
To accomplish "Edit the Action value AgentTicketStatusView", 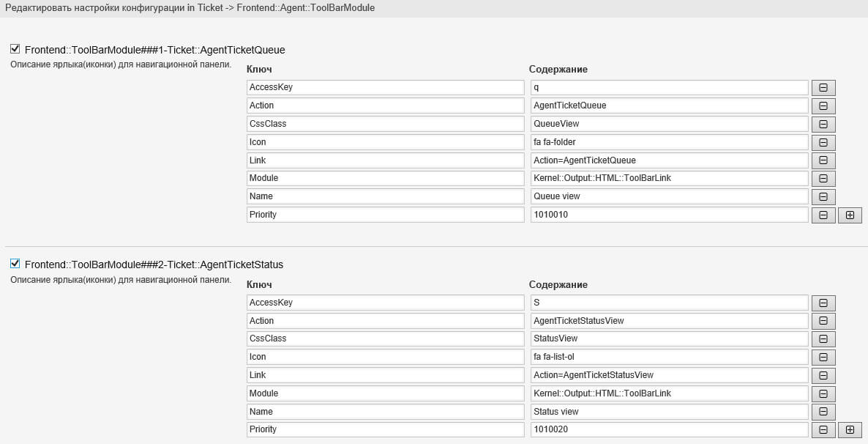I will pos(669,321).
